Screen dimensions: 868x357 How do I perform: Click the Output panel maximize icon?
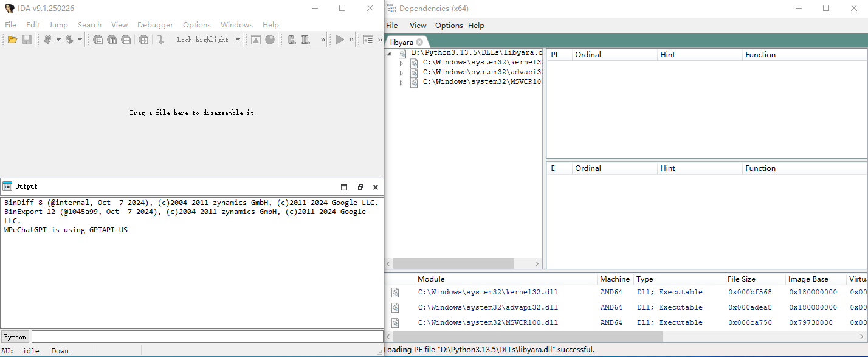click(x=344, y=187)
